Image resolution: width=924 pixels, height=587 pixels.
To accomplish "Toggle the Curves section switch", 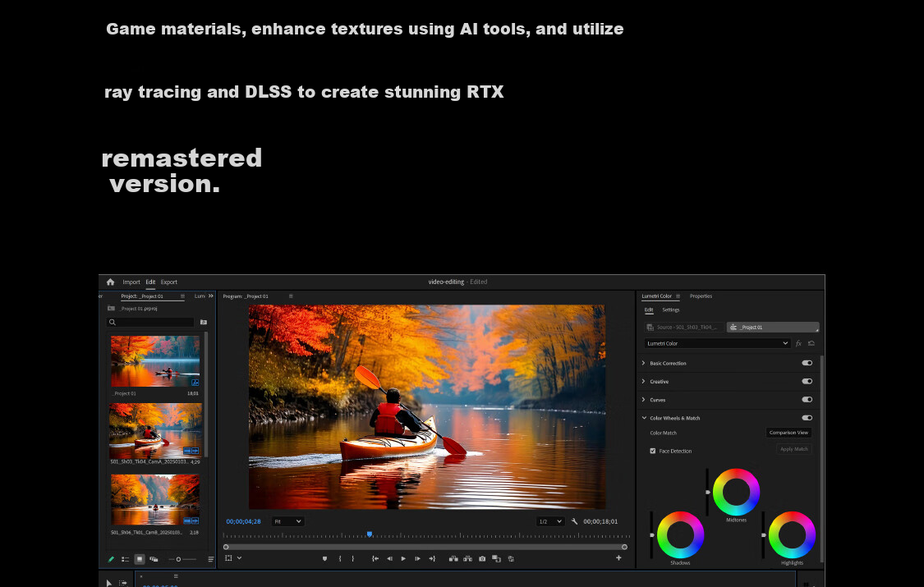I will (x=807, y=400).
